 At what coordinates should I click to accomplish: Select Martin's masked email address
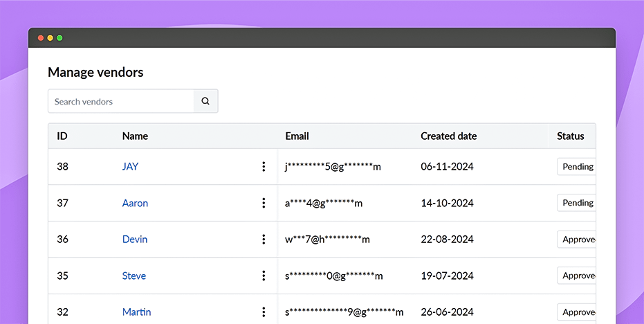click(x=344, y=312)
